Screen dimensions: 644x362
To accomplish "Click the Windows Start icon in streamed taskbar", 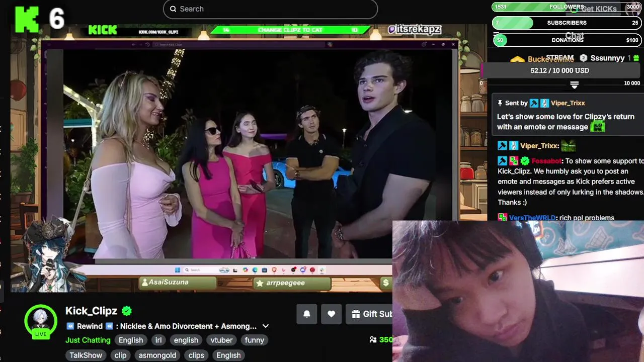I will point(177,270).
